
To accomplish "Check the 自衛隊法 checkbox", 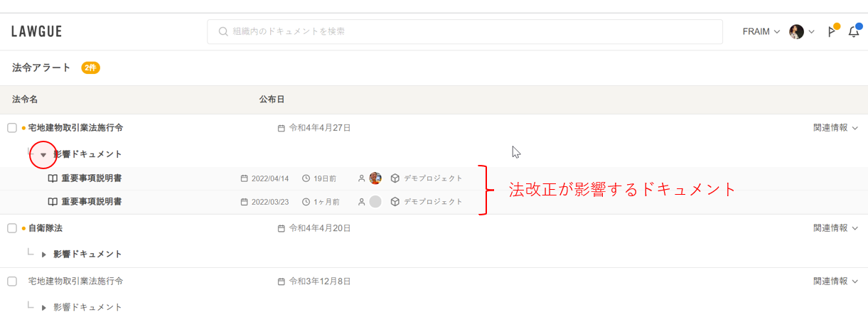I will click(x=12, y=228).
